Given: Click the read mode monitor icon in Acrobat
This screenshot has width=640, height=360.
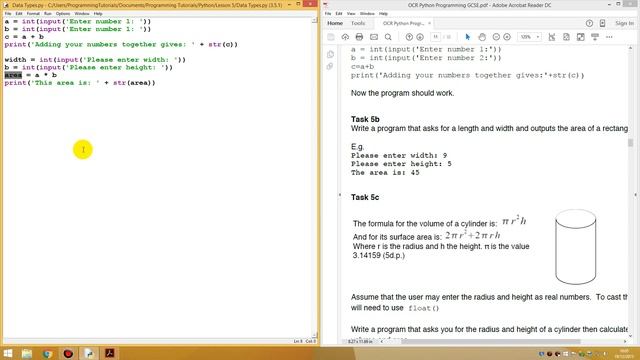Looking at the screenshot, I should point(595,37).
